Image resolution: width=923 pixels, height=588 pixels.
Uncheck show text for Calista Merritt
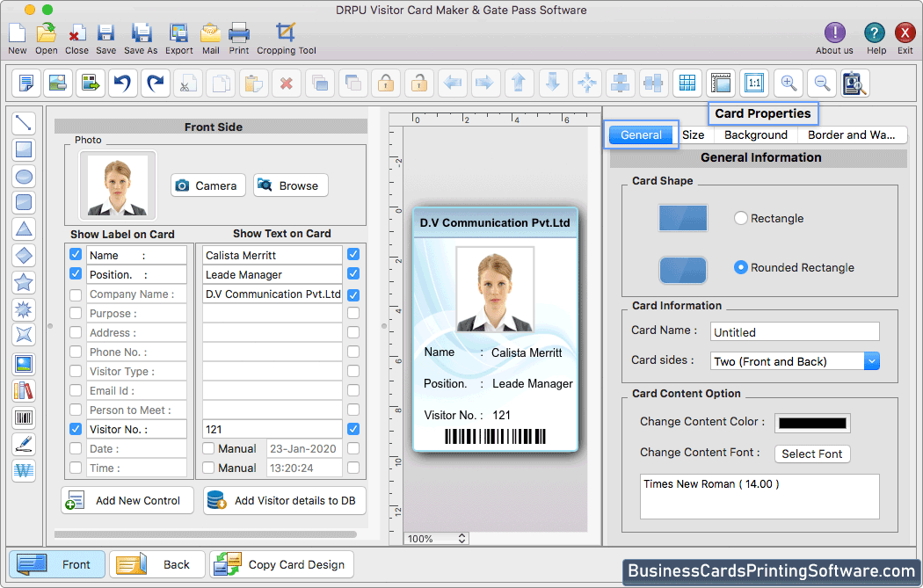[x=353, y=254]
